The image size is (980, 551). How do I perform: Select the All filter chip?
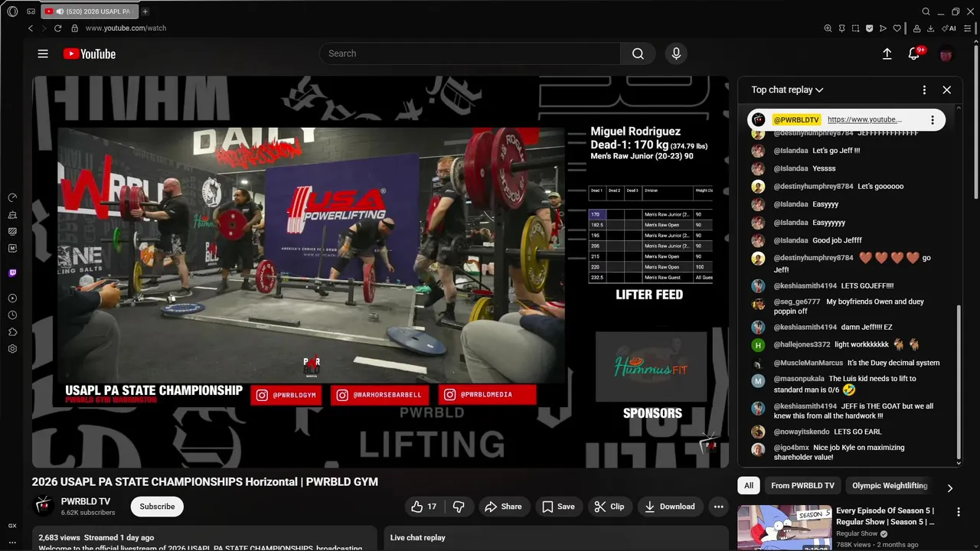pyautogui.click(x=749, y=485)
